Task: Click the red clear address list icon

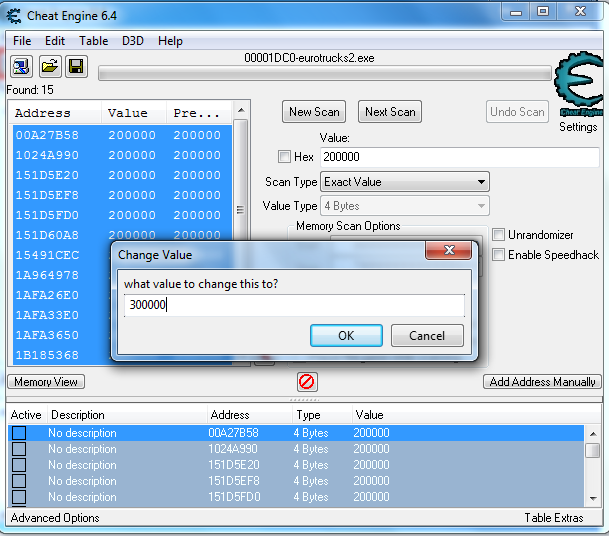Action: 307,382
